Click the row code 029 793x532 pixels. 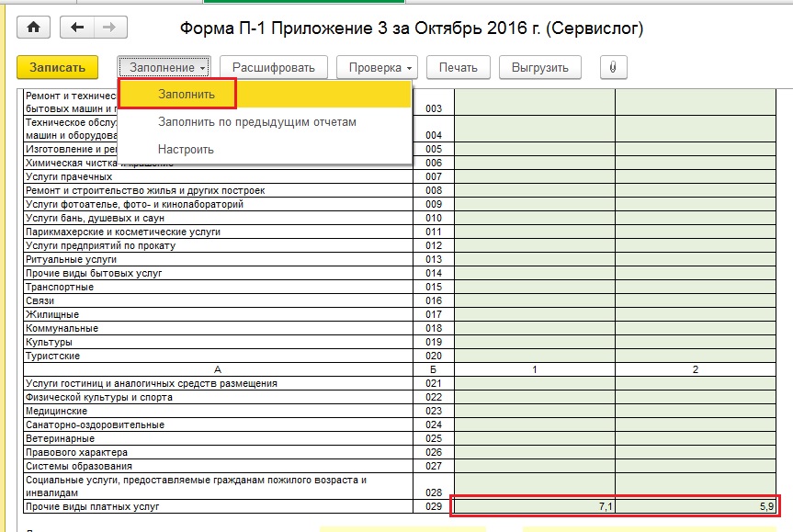point(434,506)
